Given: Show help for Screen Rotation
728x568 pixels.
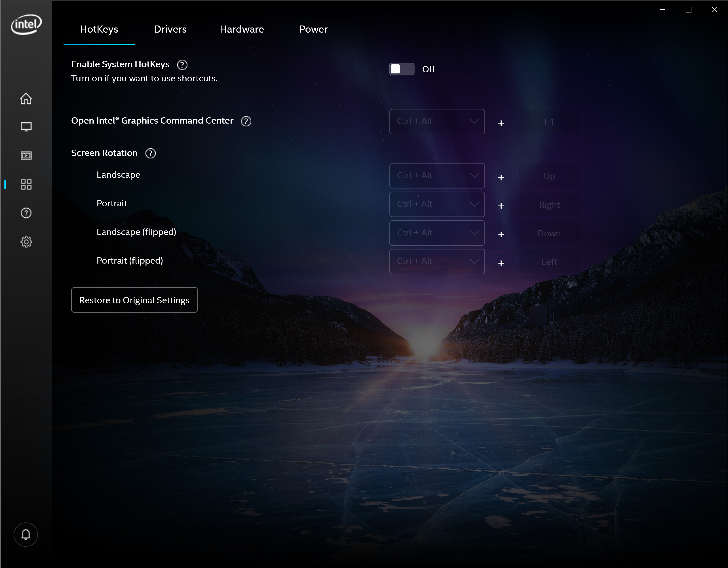Looking at the screenshot, I should 150,153.
